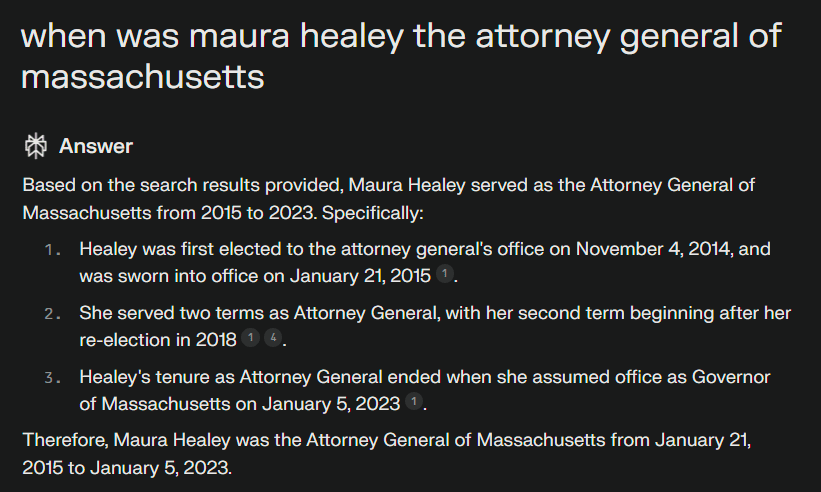The height and width of the screenshot is (492, 821).
Task: Click the 'Healey's tenure as Attorney General' list item
Action: pos(425,390)
